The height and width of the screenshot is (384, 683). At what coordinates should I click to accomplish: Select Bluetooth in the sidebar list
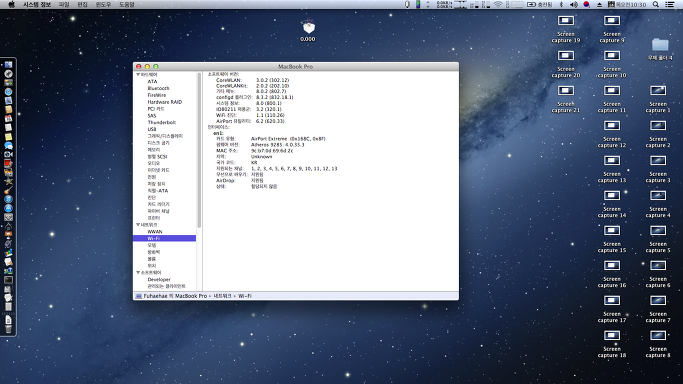(x=158, y=88)
